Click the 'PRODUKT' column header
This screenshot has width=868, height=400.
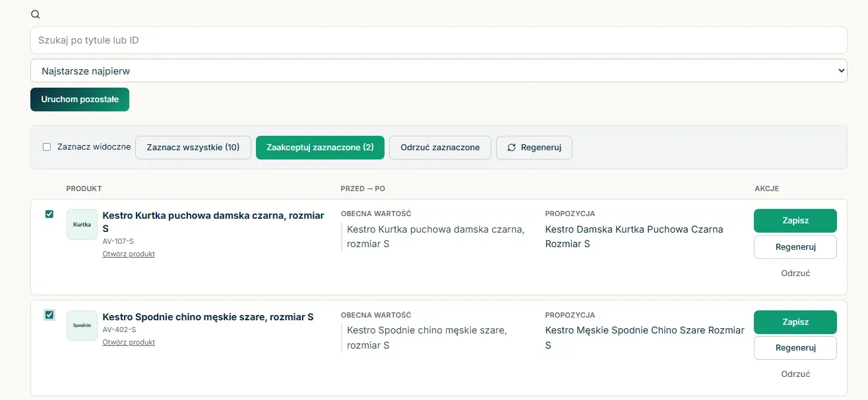(84, 188)
